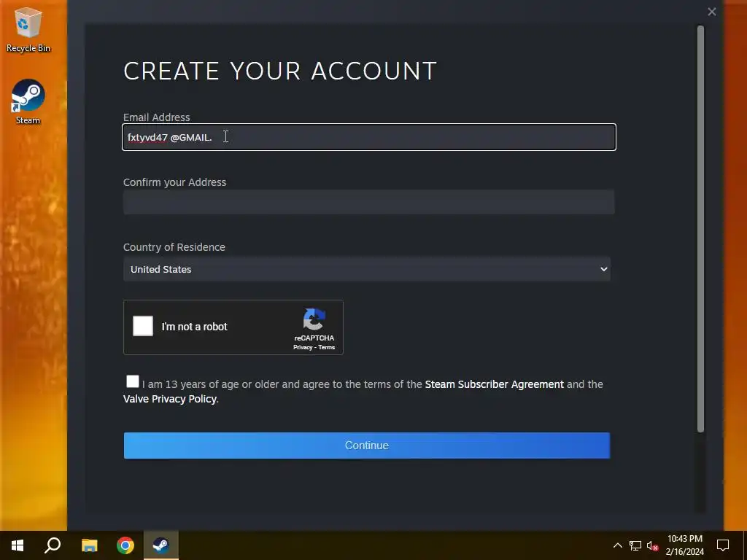Open the notification center icon
Screen dimensions: 747x560
pyautogui.click(x=723, y=545)
